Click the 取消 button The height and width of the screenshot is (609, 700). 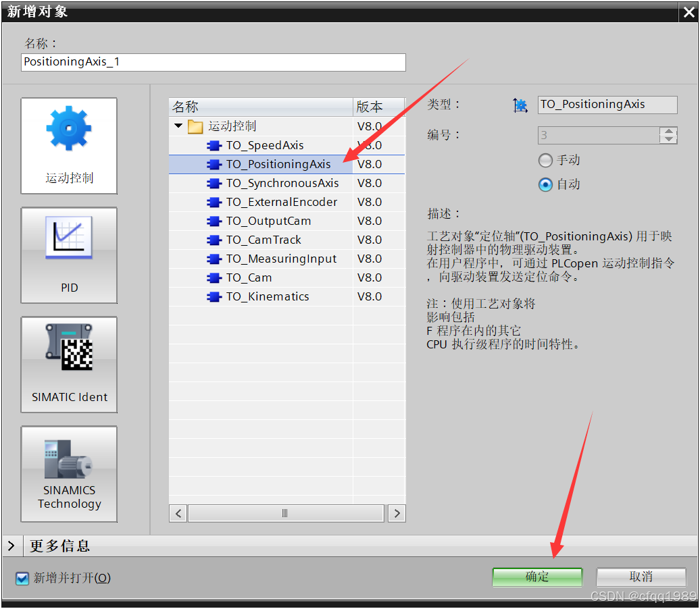pyautogui.click(x=641, y=577)
